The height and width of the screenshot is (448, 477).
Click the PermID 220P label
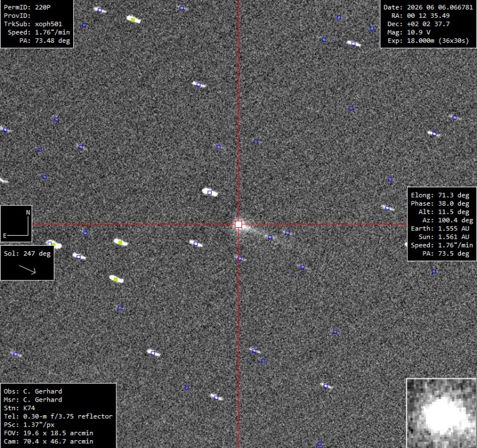(27, 7)
